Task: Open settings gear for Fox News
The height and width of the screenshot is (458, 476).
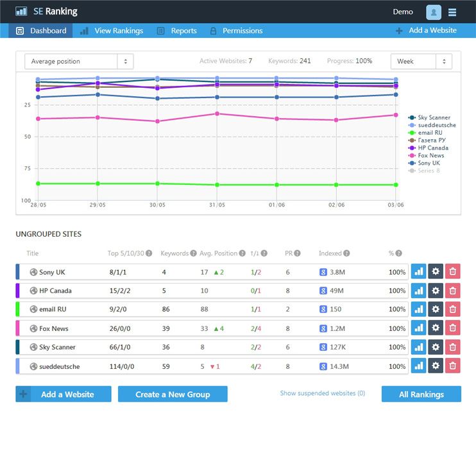Action: pos(436,328)
